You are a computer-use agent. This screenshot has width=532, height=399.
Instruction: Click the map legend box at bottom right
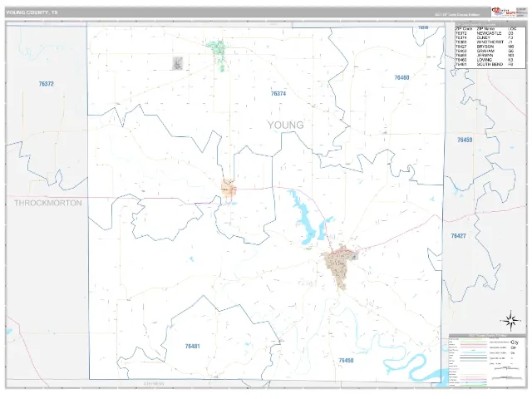coord(487,360)
